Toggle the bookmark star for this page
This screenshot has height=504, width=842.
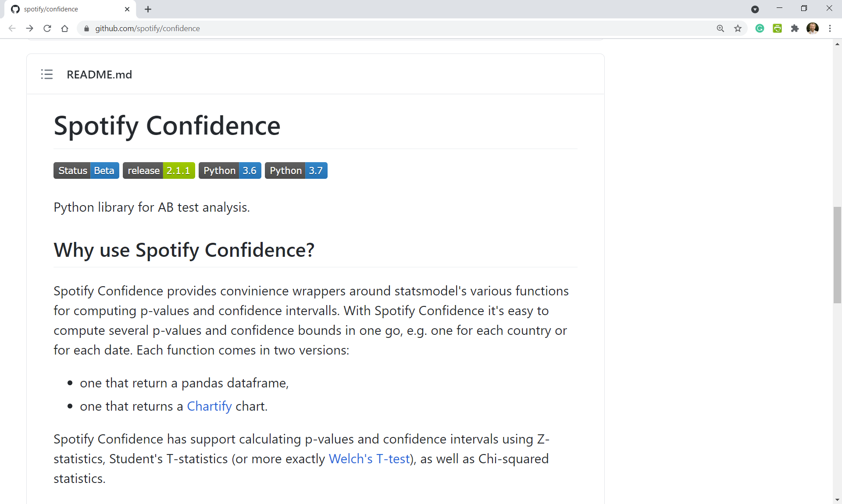[738, 28]
